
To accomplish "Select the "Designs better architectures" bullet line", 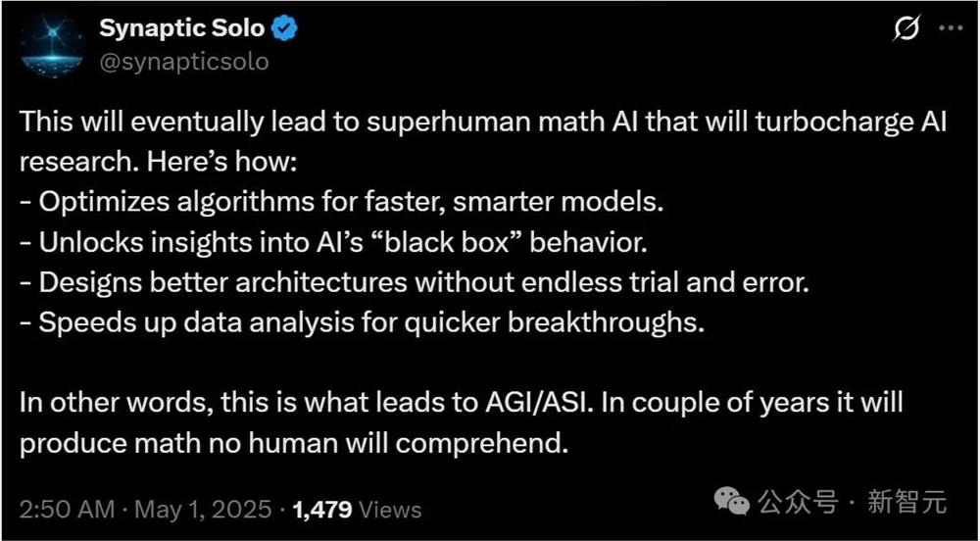I will (415, 283).
